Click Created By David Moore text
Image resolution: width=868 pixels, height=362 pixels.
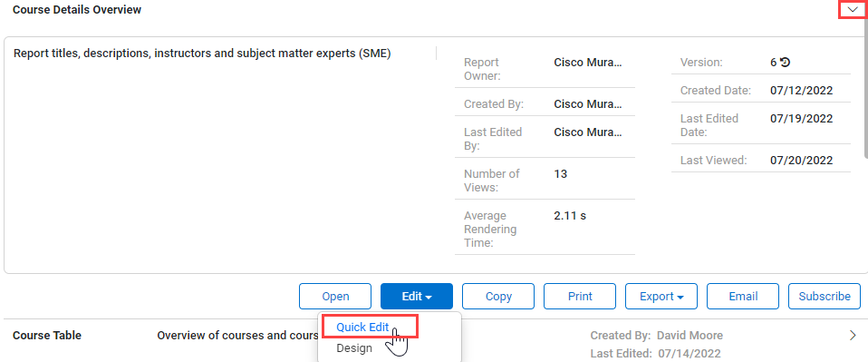click(657, 336)
